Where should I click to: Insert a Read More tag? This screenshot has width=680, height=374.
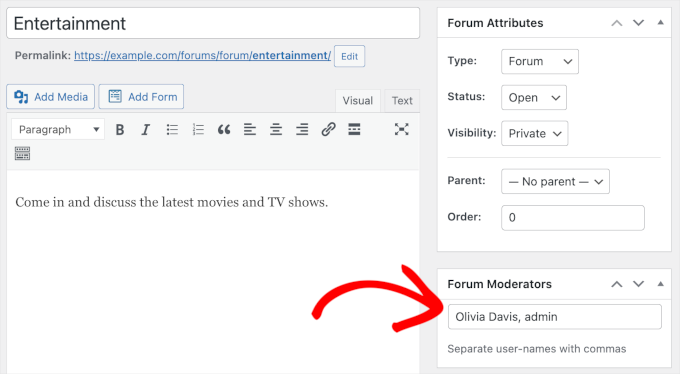(x=354, y=130)
